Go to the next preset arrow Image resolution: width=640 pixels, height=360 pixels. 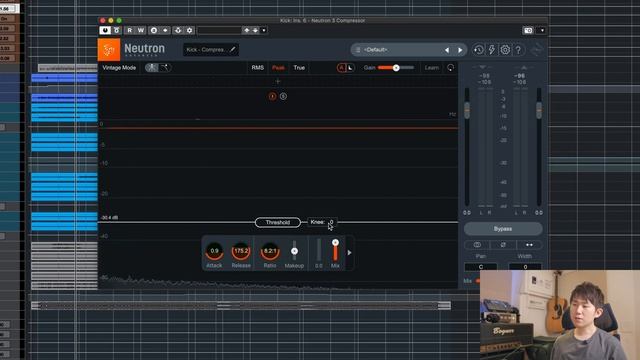(460, 50)
